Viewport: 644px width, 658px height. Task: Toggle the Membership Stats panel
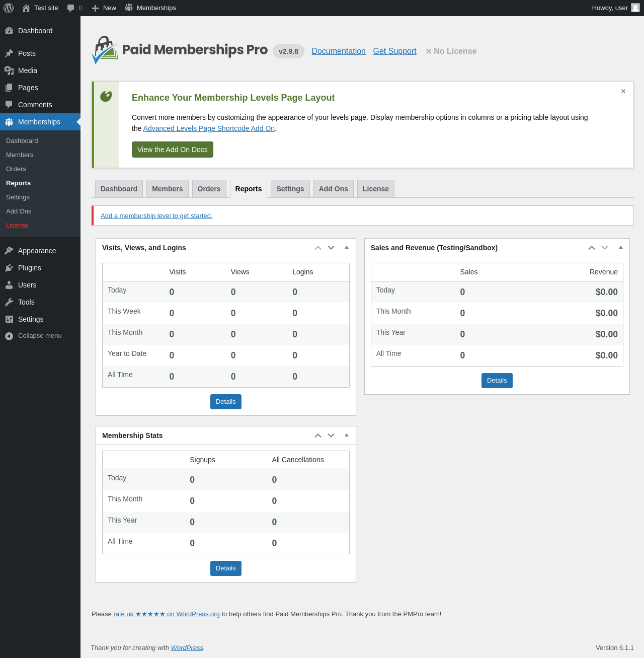(x=347, y=435)
